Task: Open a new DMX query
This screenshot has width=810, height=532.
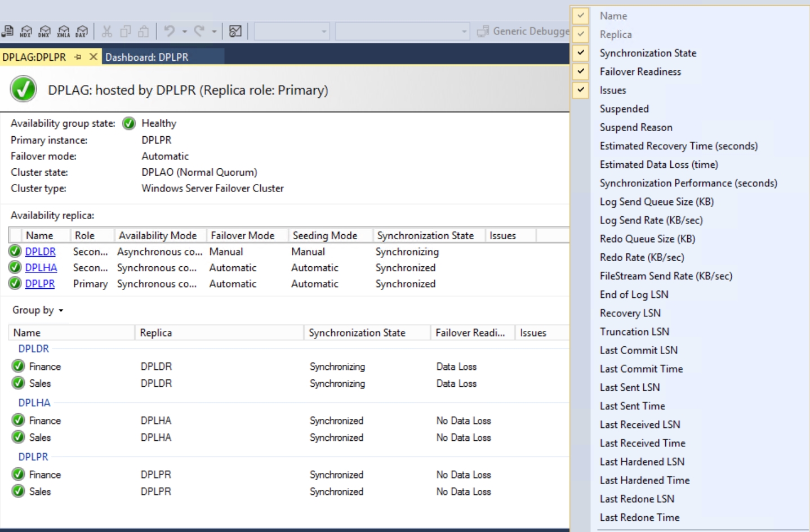Action: pos(44,32)
